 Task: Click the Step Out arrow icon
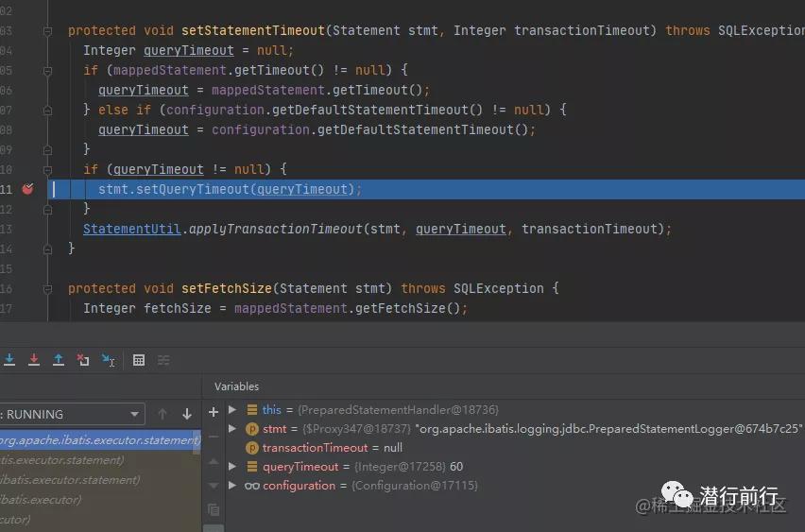tap(59, 360)
